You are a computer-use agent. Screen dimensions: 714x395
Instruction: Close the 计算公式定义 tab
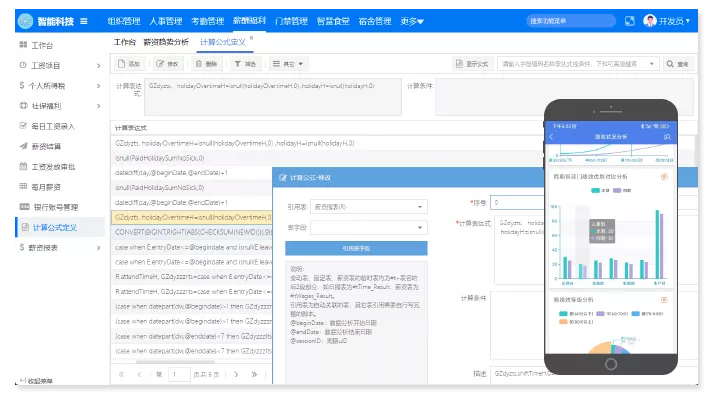coord(251,38)
